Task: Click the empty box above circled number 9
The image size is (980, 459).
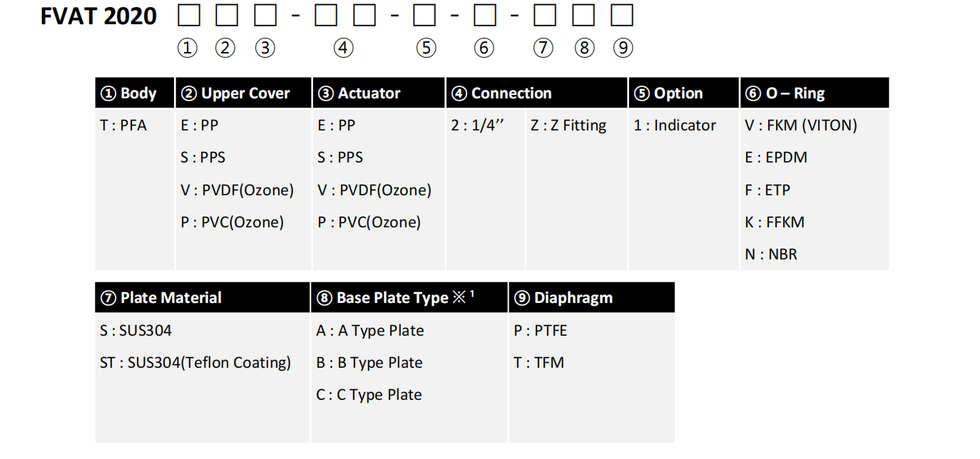Action: pyautogui.click(x=622, y=15)
